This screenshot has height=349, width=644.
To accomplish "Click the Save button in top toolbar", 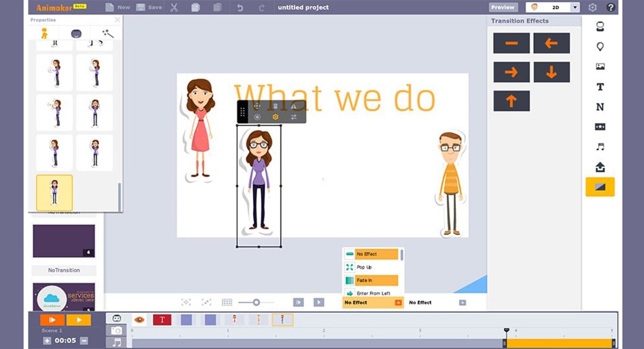I will tap(149, 7).
